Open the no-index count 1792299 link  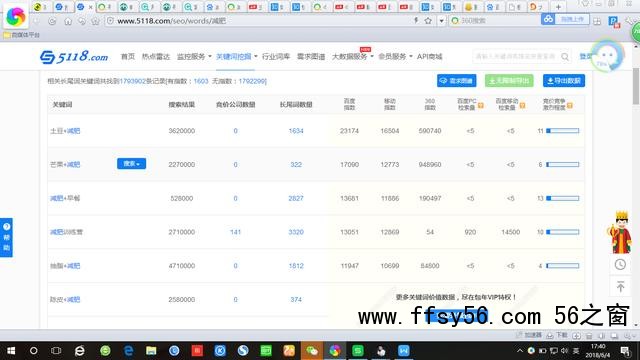pyautogui.click(x=252, y=81)
